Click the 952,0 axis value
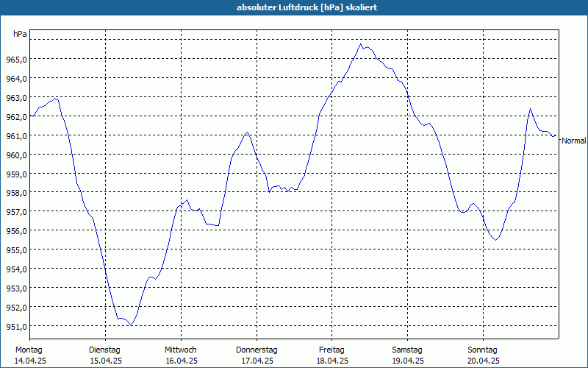Viewport: 588px width, 368px height. (x=16, y=308)
